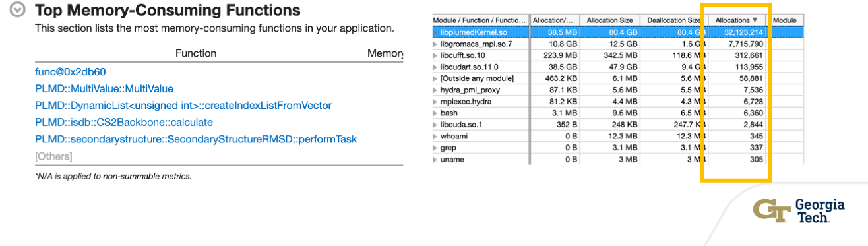Collapse the Top Memory-Consuming Functions section
868x246 pixels.
(x=19, y=11)
